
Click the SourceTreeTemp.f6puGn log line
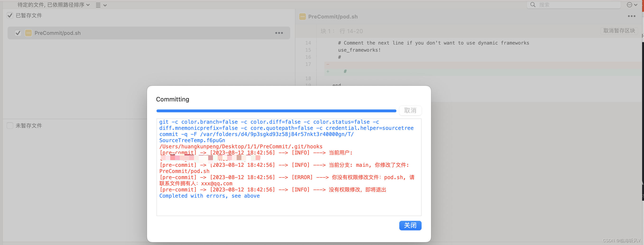pyautogui.click(x=192, y=140)
